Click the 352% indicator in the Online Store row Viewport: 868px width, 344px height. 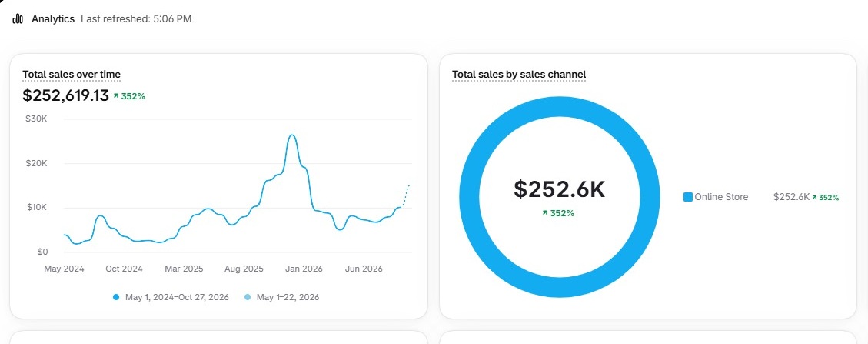click(826, 197)
